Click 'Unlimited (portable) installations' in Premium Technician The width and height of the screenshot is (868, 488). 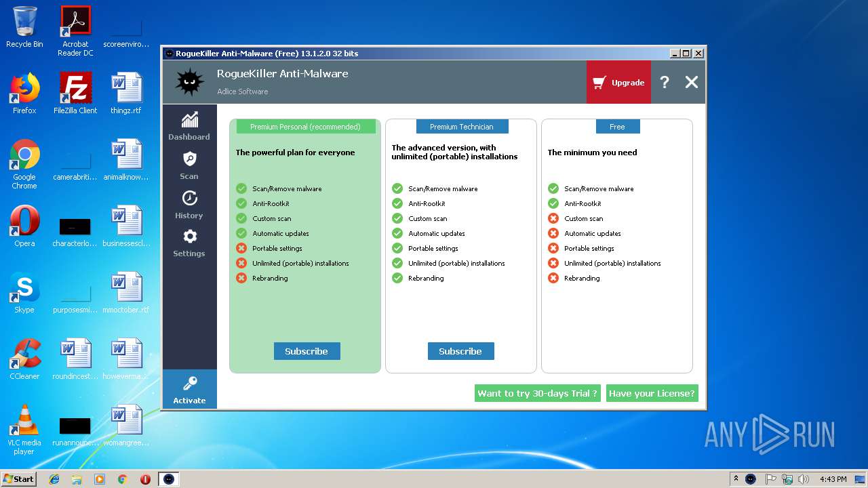coord(456,263)
